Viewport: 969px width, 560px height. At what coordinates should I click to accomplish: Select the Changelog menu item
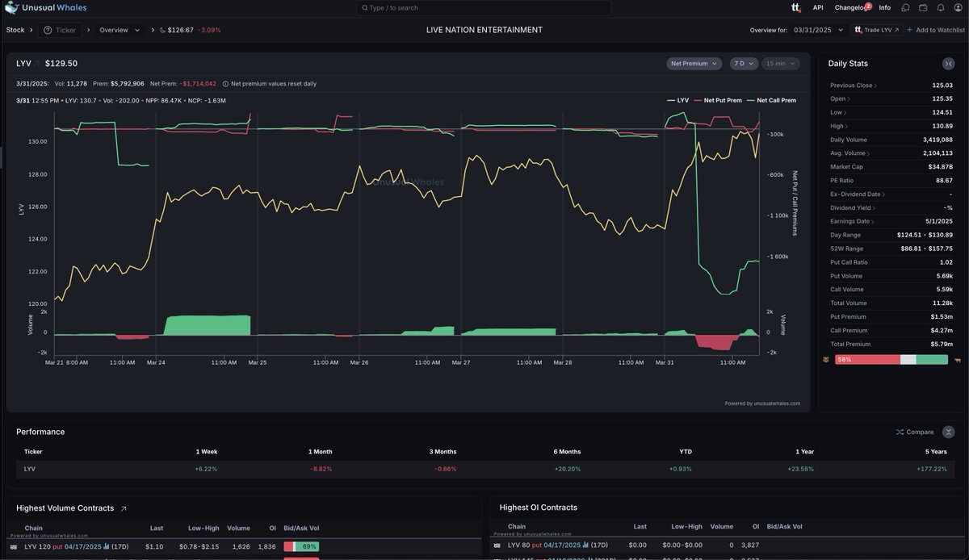[x=849, y=7]
